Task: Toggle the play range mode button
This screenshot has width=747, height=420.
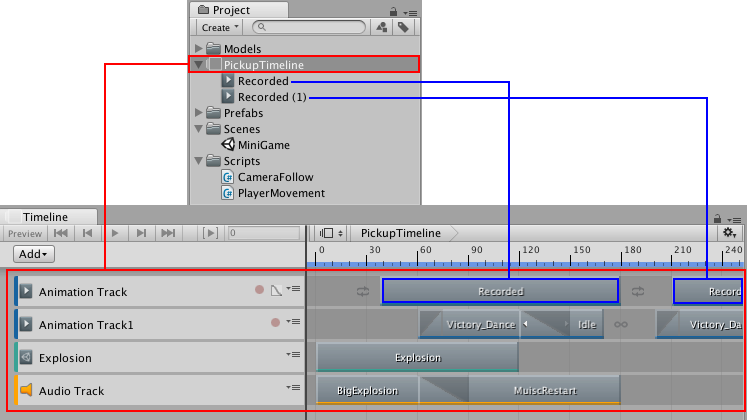Action: point(210,233)
